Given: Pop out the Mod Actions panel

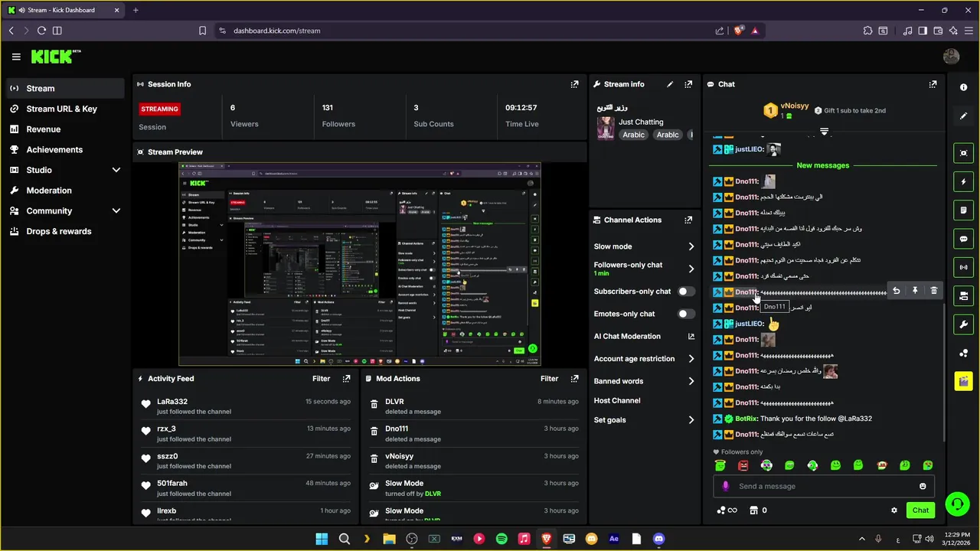Looking at the screenshot, I should pos(575,378).
